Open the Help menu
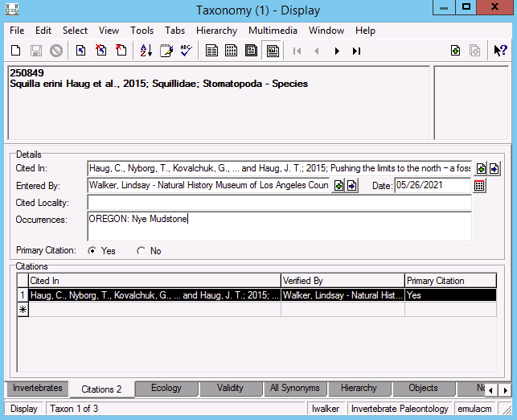 click(x=365, y=31)
